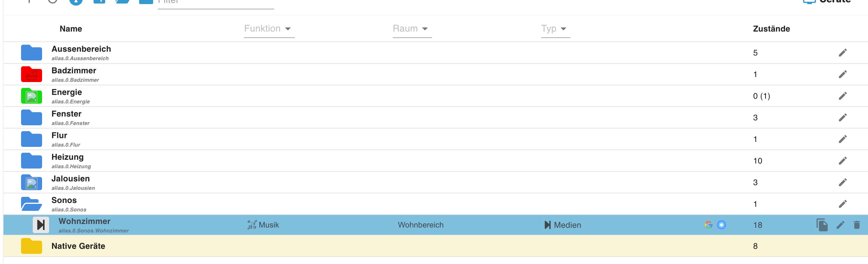
Task: Edit the Wohnzimmer device with its pencil icon
Action: pyautogui.click(x=840, y=225)
